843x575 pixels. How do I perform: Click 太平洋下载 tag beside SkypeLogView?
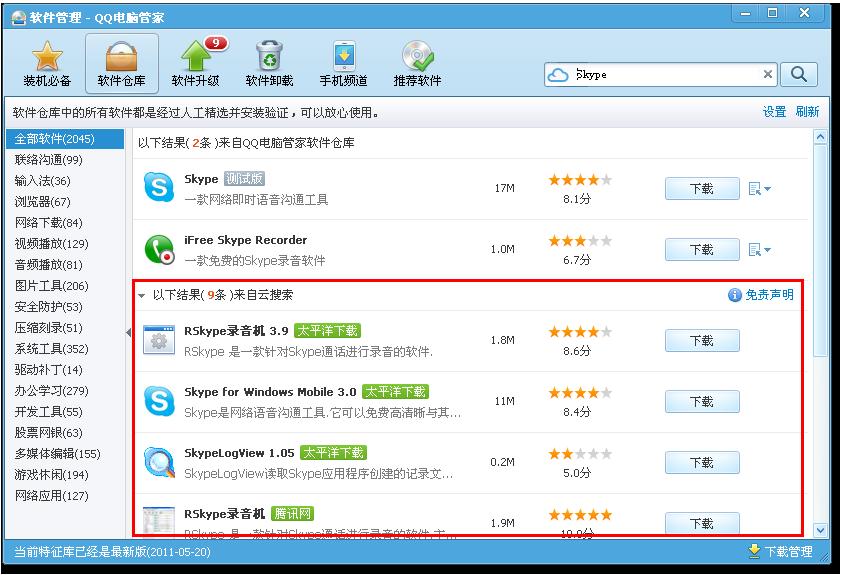pos(333,453)
